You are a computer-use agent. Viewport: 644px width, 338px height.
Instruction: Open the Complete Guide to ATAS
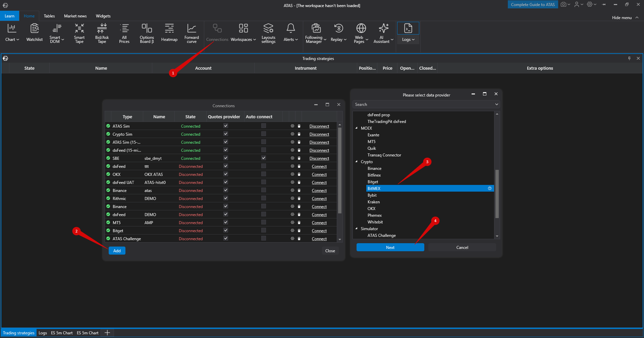(533, 4)
